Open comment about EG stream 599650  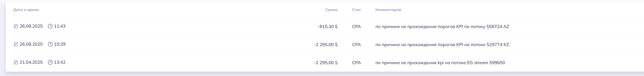point(440,63)
